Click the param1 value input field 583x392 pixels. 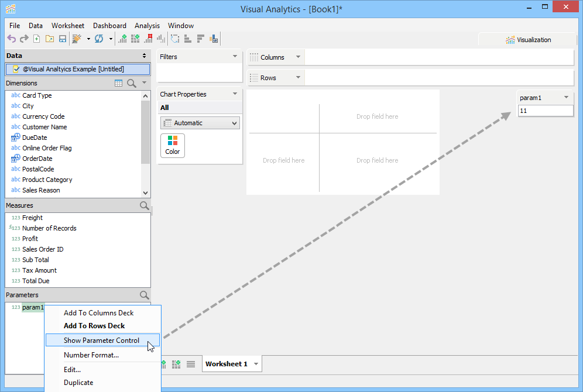point(546,111)
